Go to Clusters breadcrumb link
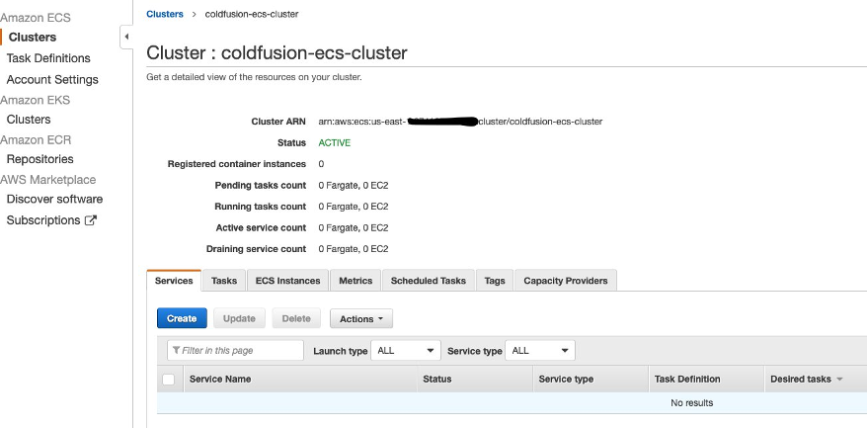The width and height of the screenshot is (868, 428). [x=165, y=14]
